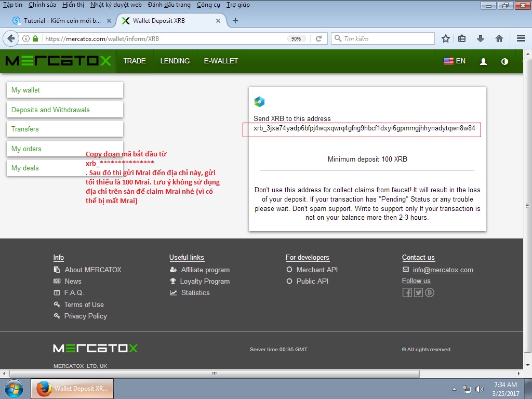The image size is (532, 399).
Task: Show bookmarks list icon
Action: (462, 38)
